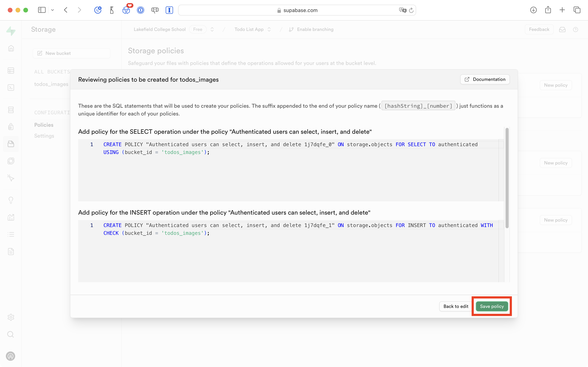Click the Save policy button

(x=492, y=306)
